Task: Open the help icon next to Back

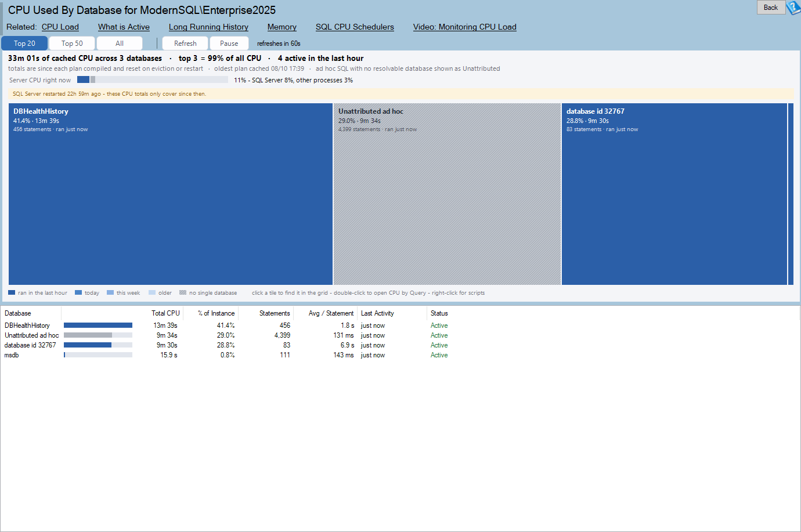Action: coord(793,8)
